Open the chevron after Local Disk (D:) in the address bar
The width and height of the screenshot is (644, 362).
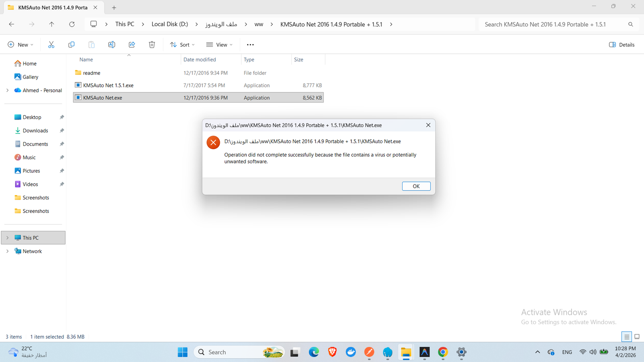(x=196, y=24)
